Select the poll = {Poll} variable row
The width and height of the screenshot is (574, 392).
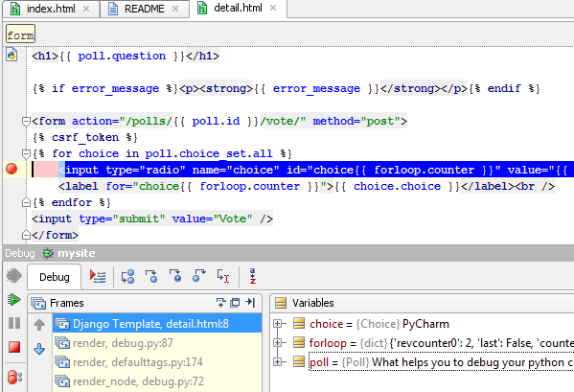point(441,362)
